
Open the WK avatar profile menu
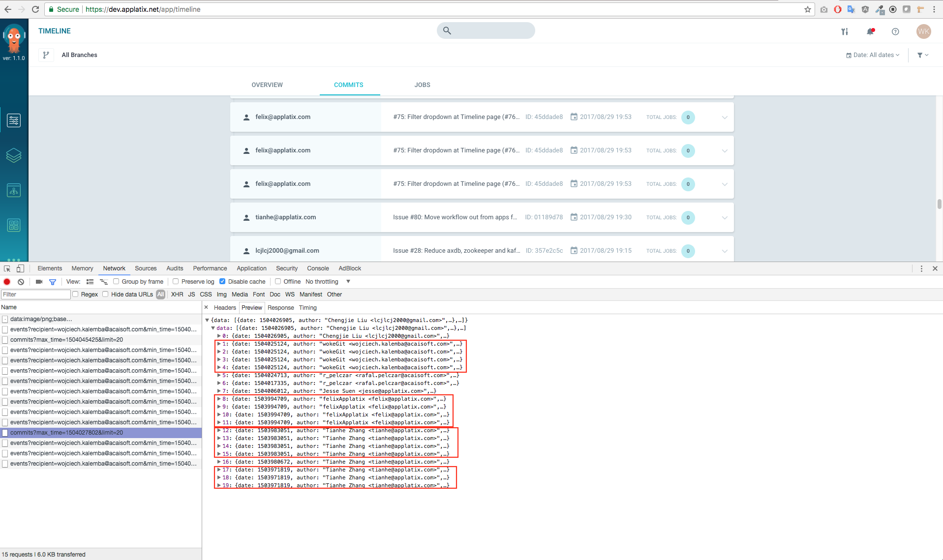[923, 31]
